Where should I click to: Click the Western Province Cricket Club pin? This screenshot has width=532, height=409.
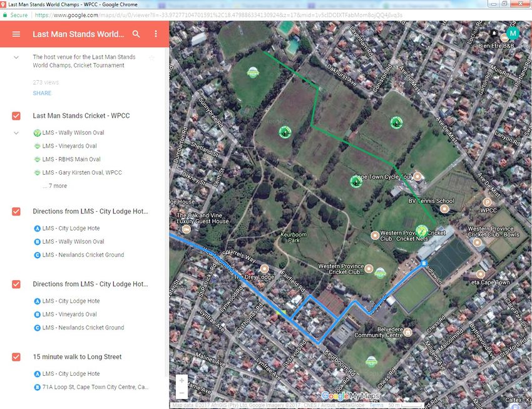369,269
